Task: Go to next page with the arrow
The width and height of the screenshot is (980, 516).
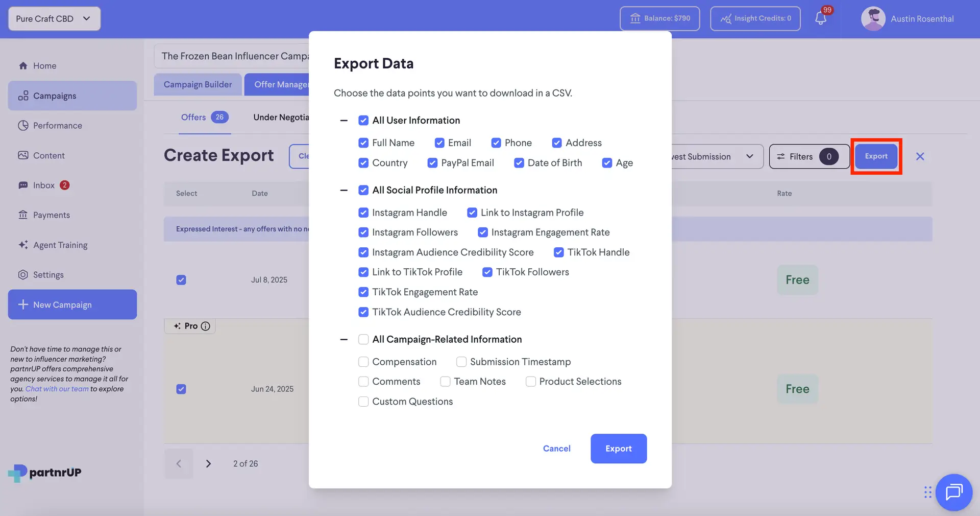Action: pyautogui.click(x=208, y=463)
